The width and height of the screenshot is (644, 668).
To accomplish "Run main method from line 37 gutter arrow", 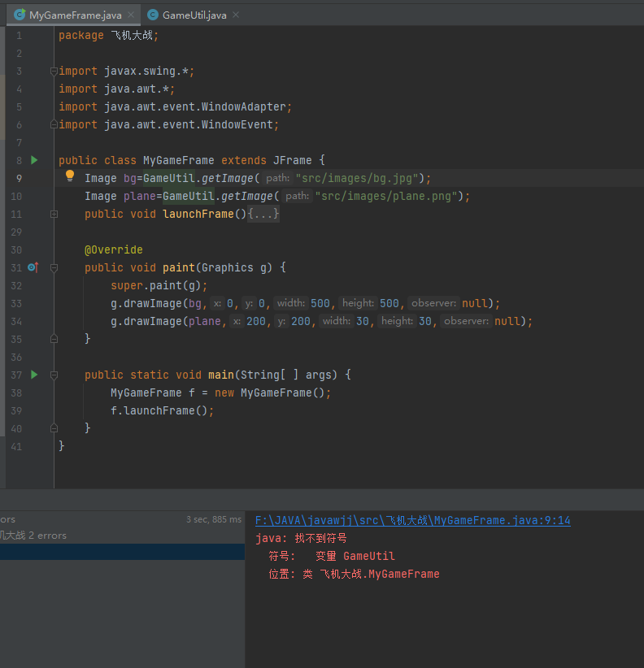I will click(34, 375).
